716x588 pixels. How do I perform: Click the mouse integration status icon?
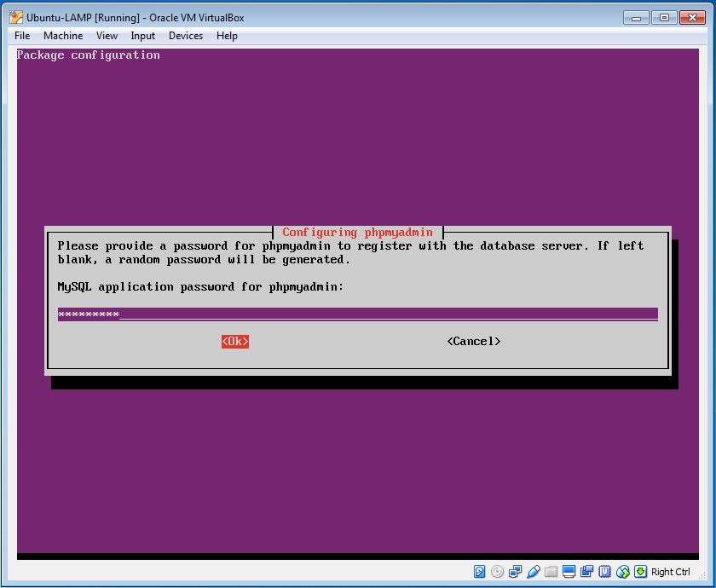623,571
